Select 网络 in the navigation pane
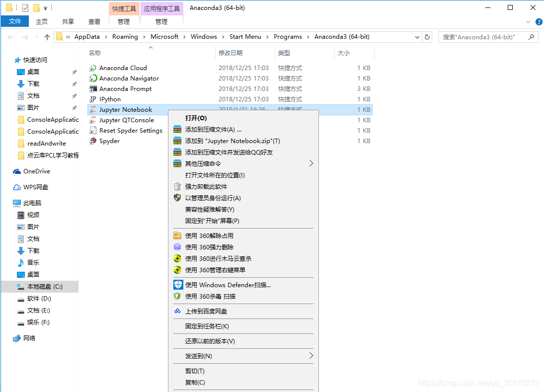Viewport: 544px width, 392px height. tap(29, 338)
